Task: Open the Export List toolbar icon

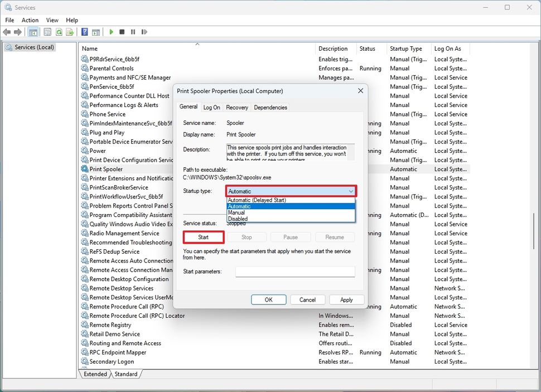Action: tap(70, 32)
